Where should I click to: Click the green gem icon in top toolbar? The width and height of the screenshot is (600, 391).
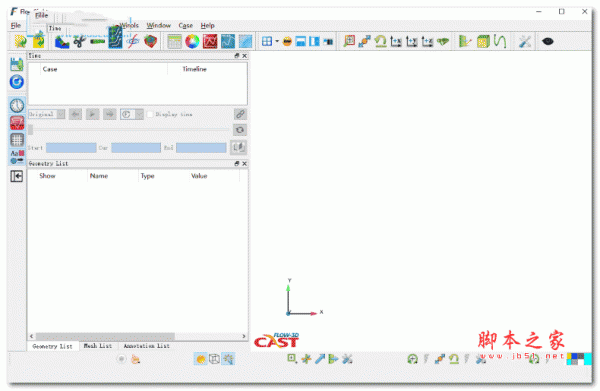pyautogui.click(x=443, y=41)
